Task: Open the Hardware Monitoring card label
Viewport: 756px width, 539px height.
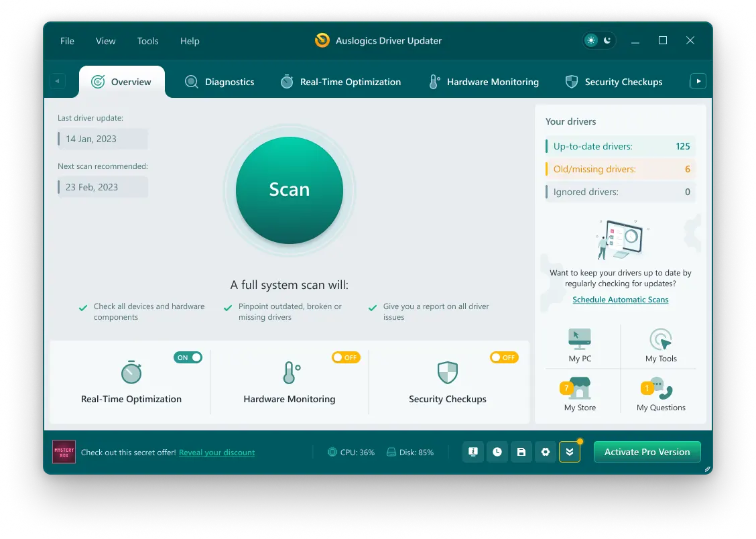Action: pos(290,399)
